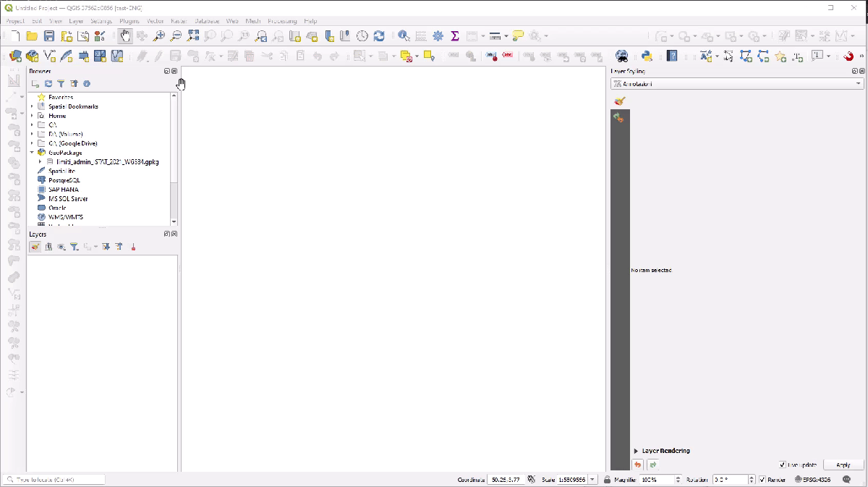868x487 pixels.
Task: Click the Zoom In magnifier tool
Action: [158, 36]
